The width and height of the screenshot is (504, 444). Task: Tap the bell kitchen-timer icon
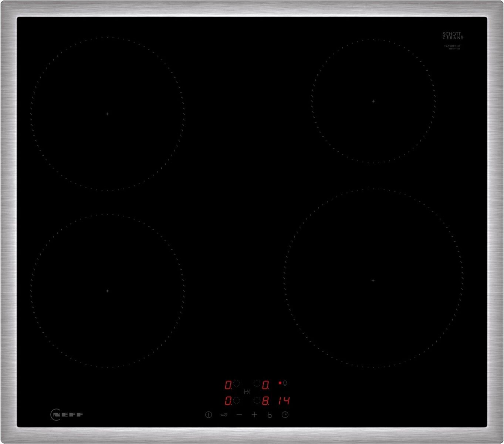[x=285, y=383]
